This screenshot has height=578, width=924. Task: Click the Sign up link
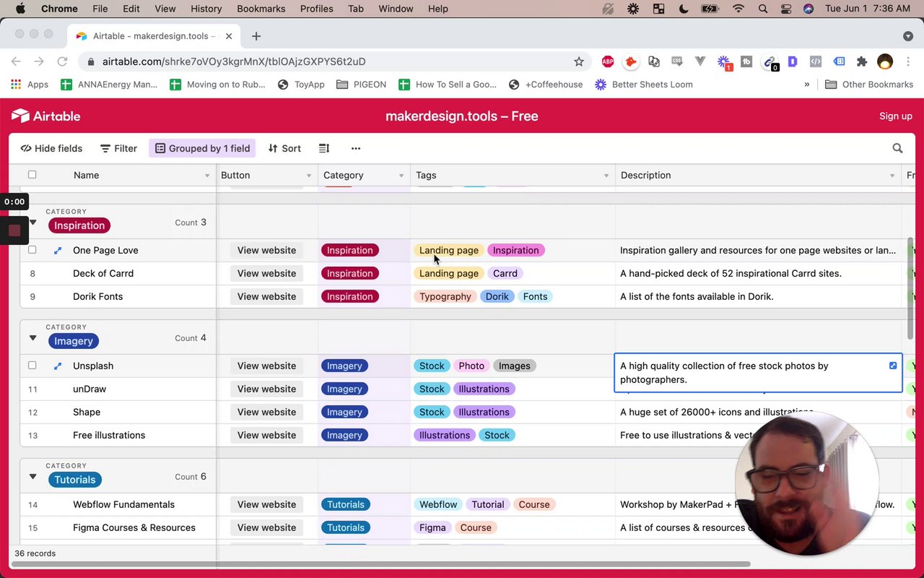pos(895,116)
